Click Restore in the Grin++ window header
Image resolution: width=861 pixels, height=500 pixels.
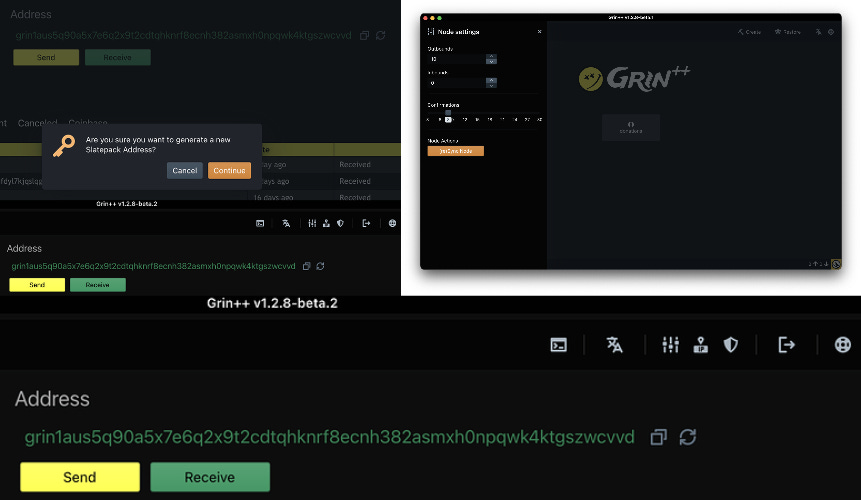(787, 32)
